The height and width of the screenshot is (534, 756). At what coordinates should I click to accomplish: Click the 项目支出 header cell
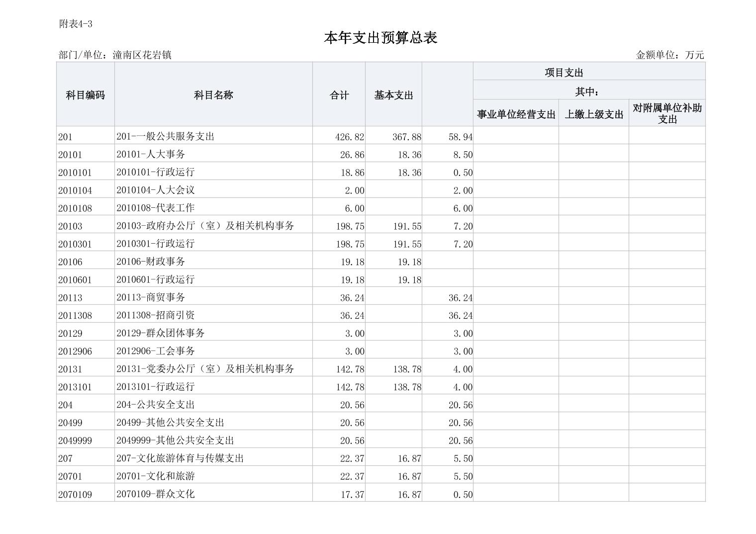click(564, 73)
